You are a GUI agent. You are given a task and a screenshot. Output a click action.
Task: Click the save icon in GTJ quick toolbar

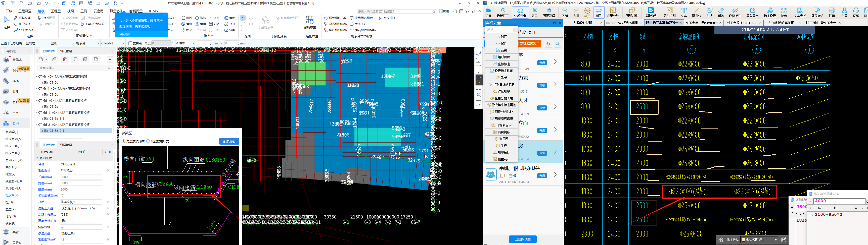coord(38,3)
